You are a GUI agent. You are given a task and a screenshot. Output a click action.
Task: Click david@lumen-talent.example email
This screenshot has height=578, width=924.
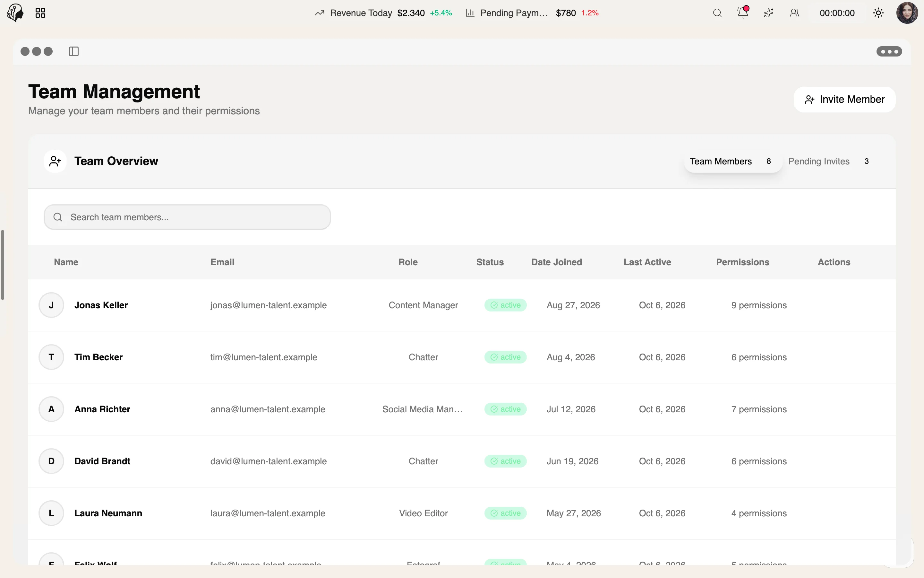pos(269,461)
